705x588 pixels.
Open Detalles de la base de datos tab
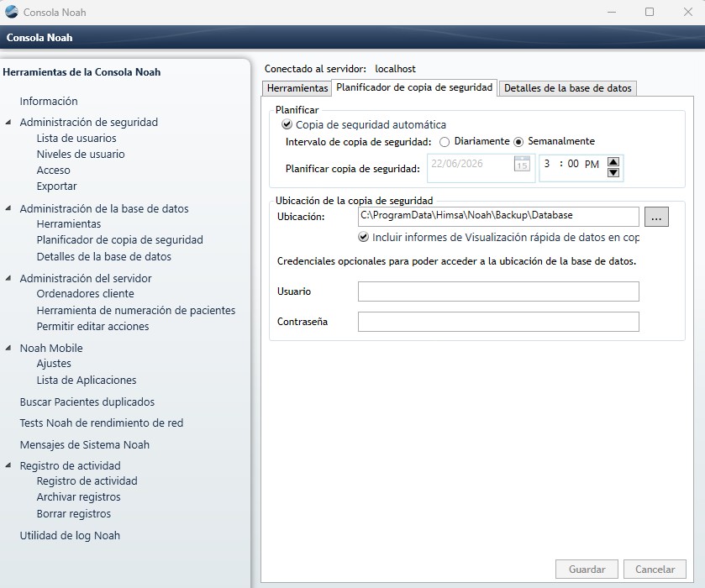click(x=567, y=88)
